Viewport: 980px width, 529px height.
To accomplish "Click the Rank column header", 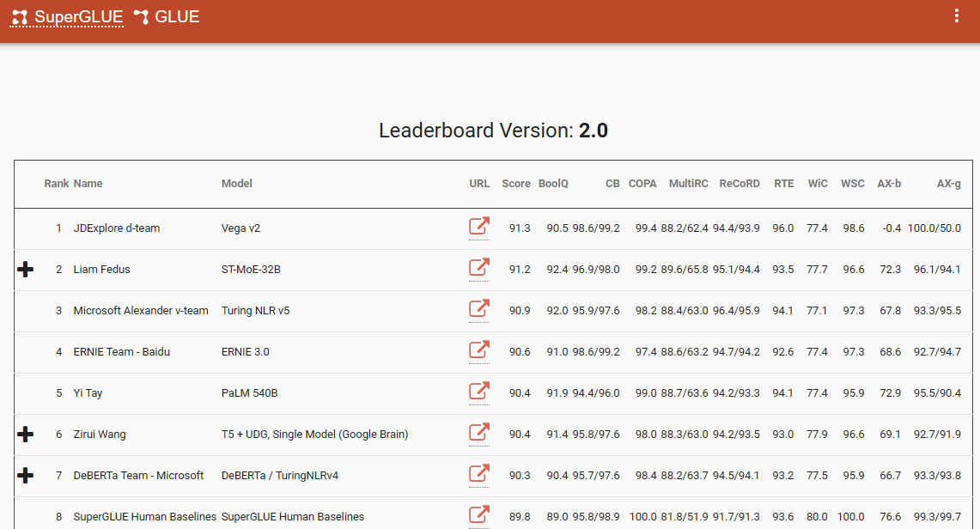I will (56, 184).
